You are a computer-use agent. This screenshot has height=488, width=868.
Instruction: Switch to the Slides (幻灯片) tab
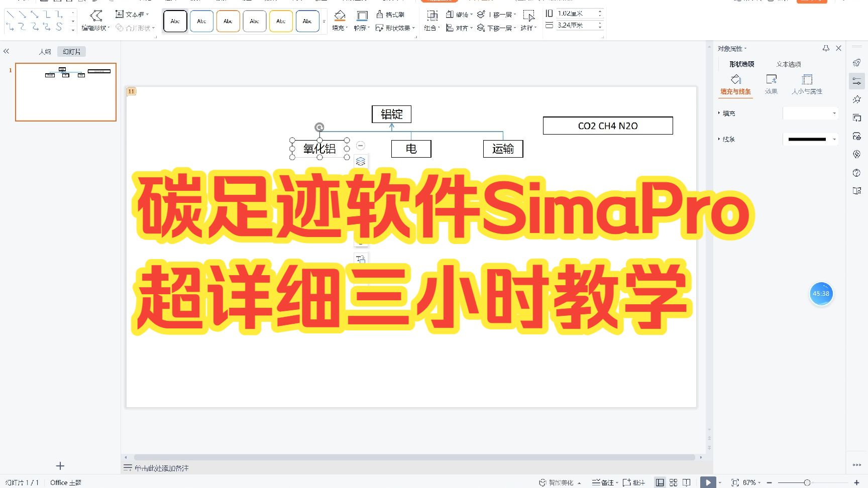tap(72, 51)
